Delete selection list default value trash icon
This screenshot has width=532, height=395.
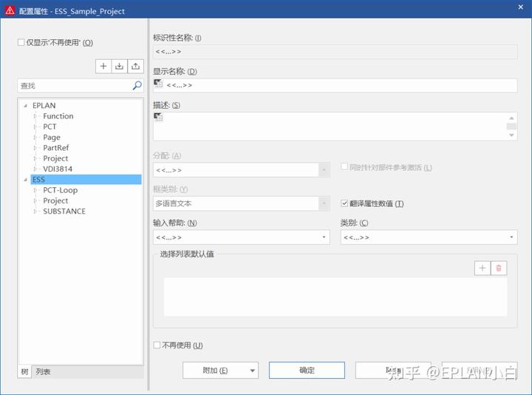click(499, 268)
